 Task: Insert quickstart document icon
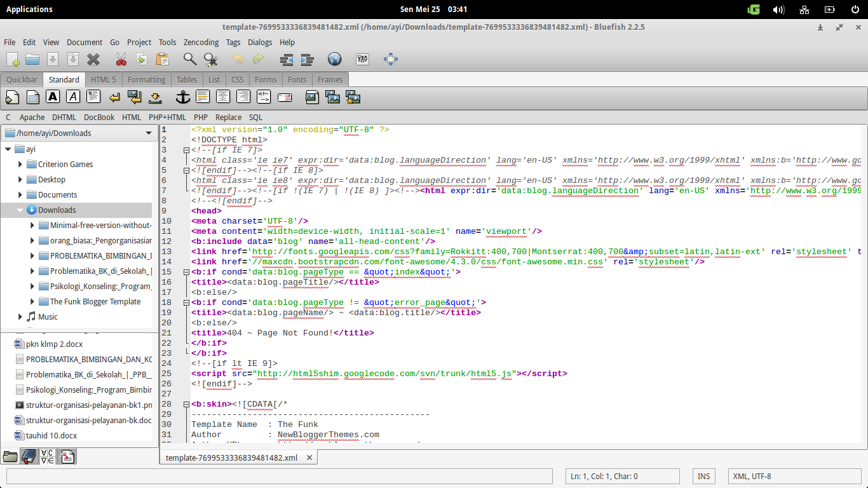coord(13,97)
